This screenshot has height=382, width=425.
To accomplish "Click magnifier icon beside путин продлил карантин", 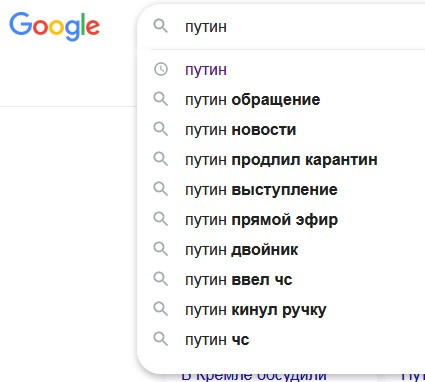I will [x=161, y=159].
